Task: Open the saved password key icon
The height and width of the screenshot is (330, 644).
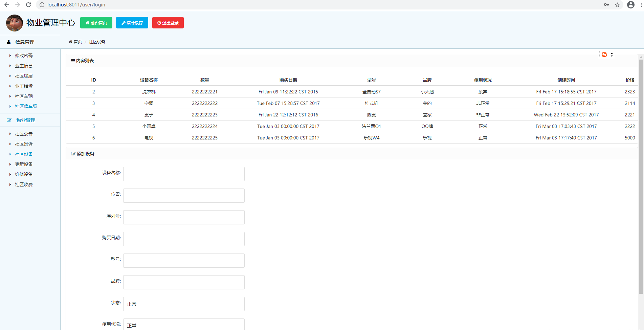Action: (x=606, y=5)
